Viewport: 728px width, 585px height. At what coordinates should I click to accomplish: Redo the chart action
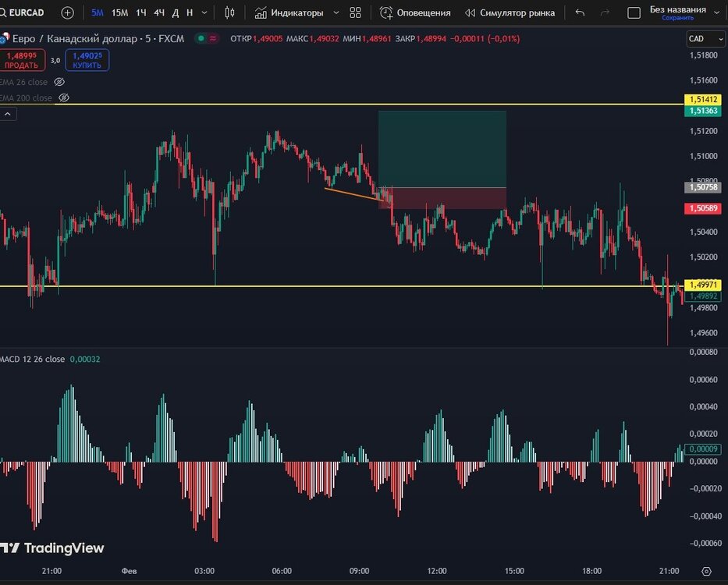pos(605,12)
